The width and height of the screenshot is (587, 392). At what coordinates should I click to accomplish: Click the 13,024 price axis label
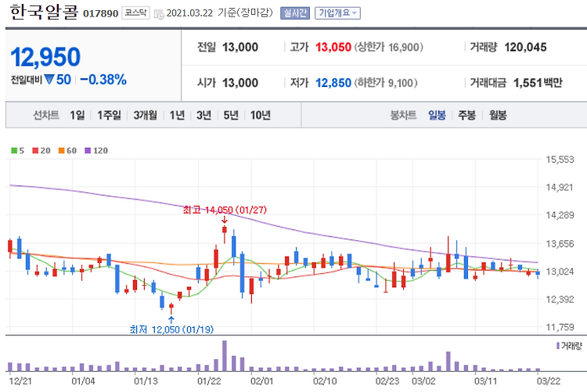560,271
